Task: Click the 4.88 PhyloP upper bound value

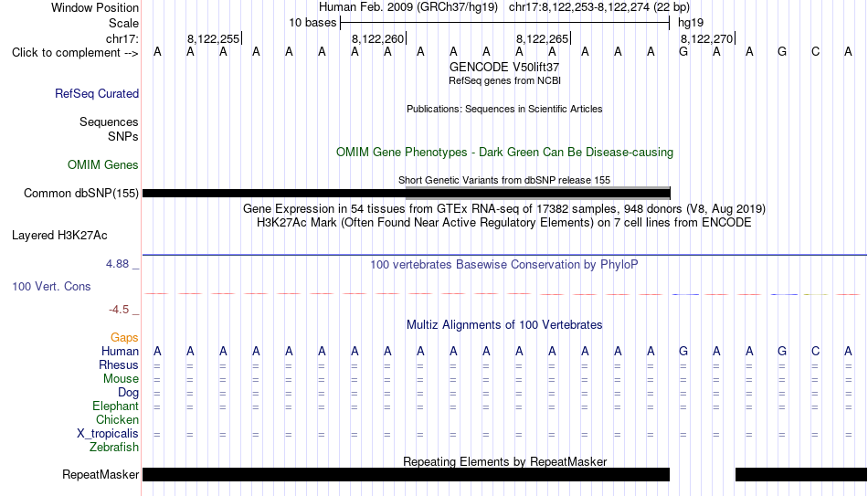Action: (x=117, y=264)
